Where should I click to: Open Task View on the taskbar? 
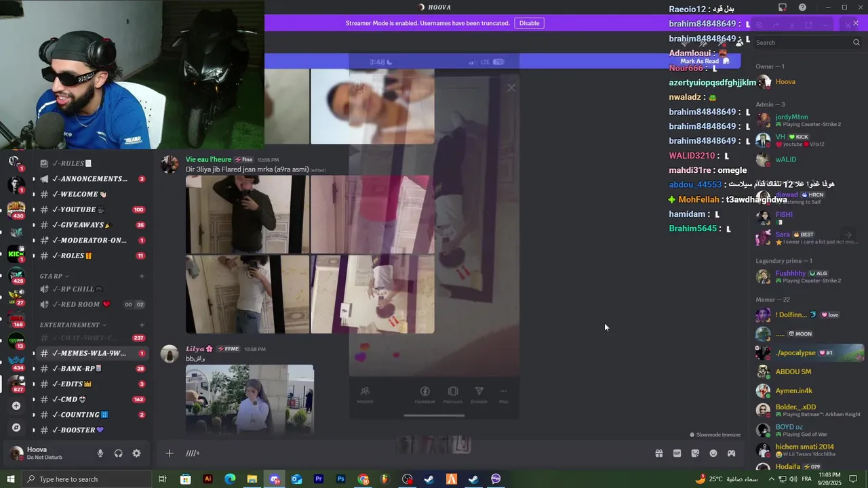coord(163,479)
